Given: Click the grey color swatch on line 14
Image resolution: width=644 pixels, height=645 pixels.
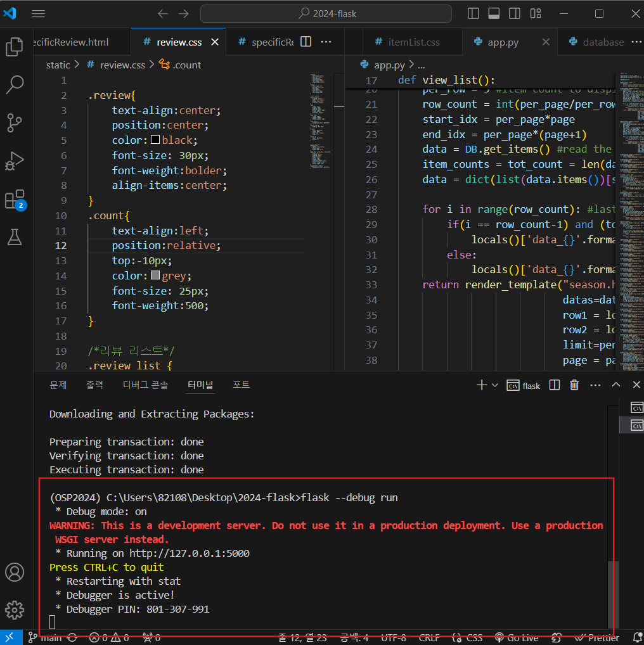Looking at the screenshot, I should pos(155,275).
